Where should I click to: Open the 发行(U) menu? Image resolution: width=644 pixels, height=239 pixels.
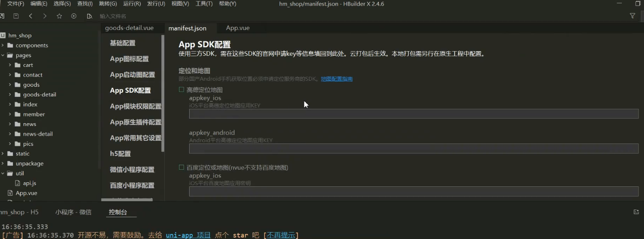click(x=156, y=4)
